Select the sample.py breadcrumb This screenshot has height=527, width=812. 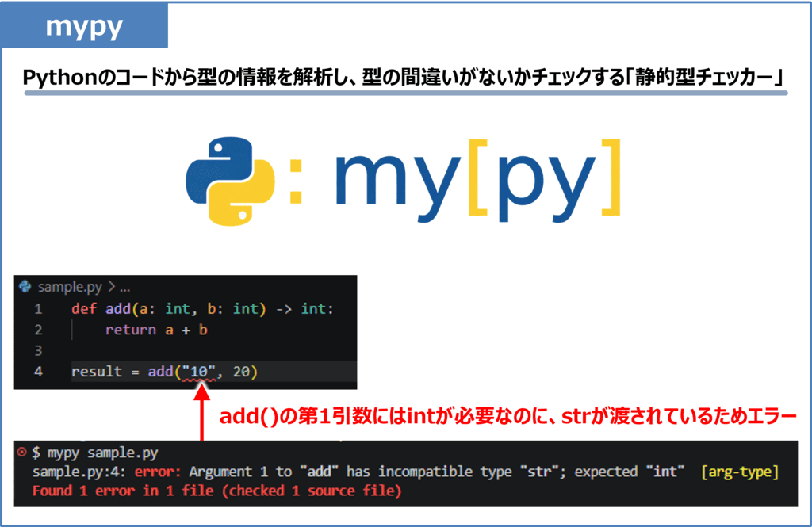click(x=70, y=287)
